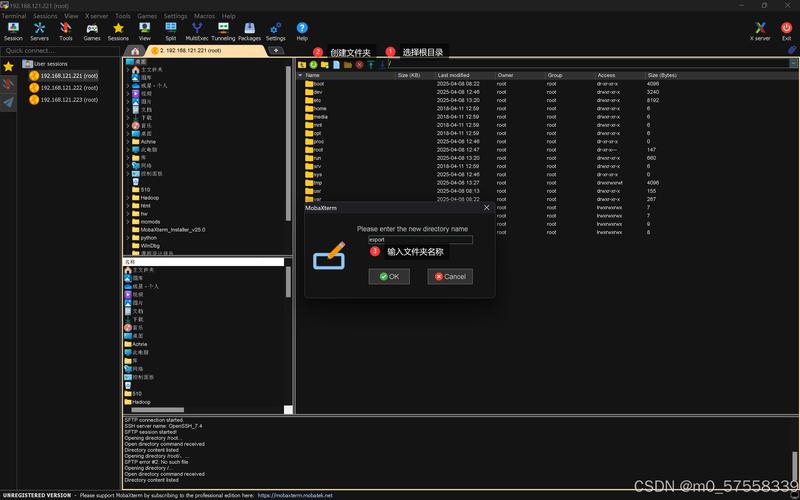Click the local list horizontal scrollbar
Screen dimensions: 800x500
158,410
